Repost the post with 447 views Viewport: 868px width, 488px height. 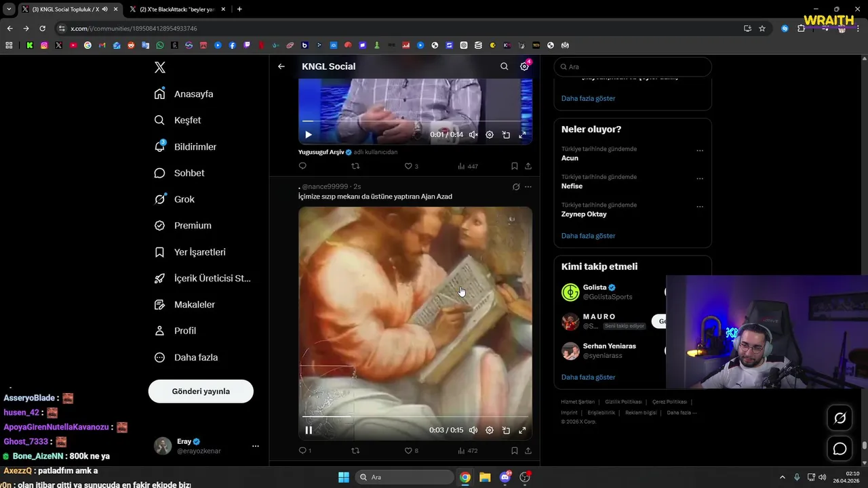click(355, 166)
